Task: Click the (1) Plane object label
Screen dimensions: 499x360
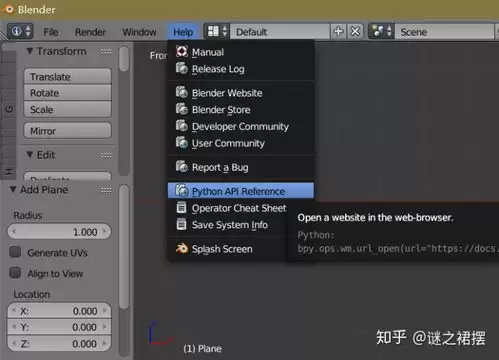Action: (x=202, y=349)
